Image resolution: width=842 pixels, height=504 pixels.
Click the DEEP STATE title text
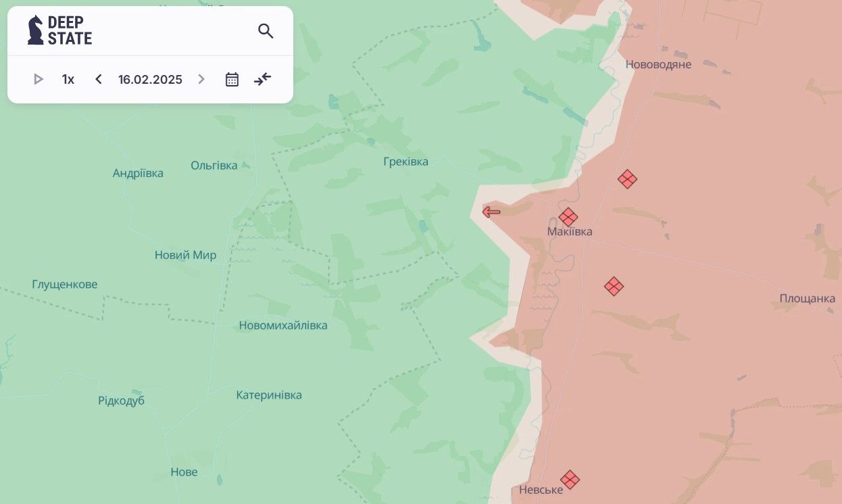point(70,30)
